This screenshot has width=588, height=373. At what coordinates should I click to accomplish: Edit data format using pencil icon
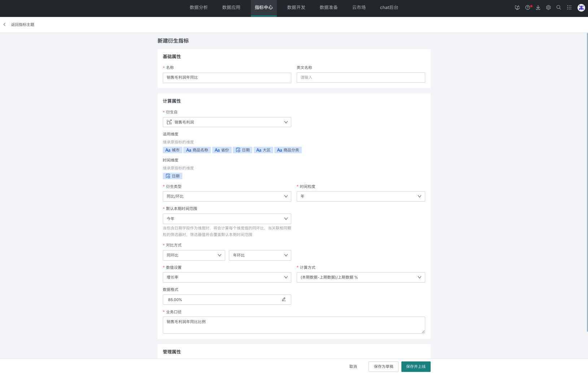pyautogui.click(x=284, y=300)
